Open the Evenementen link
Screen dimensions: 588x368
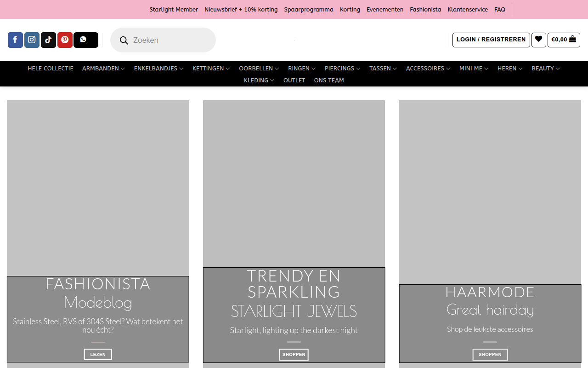point(385,10)
